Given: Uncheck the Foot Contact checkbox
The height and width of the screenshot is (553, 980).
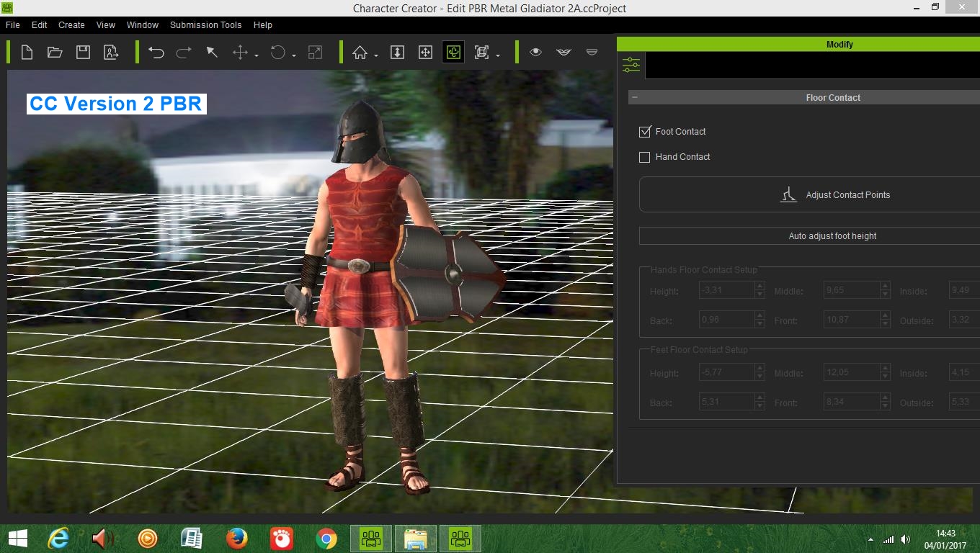Looking at the screenshot, I should [x=645, y=132].
